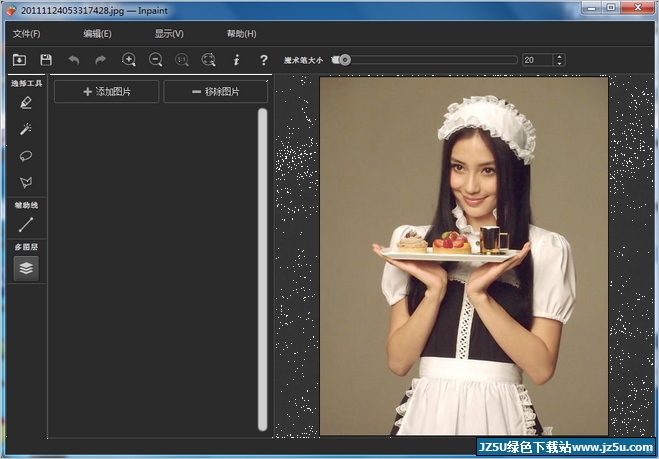Select the guide line tool
Screen dimensions: 659x459
[26, 224]
